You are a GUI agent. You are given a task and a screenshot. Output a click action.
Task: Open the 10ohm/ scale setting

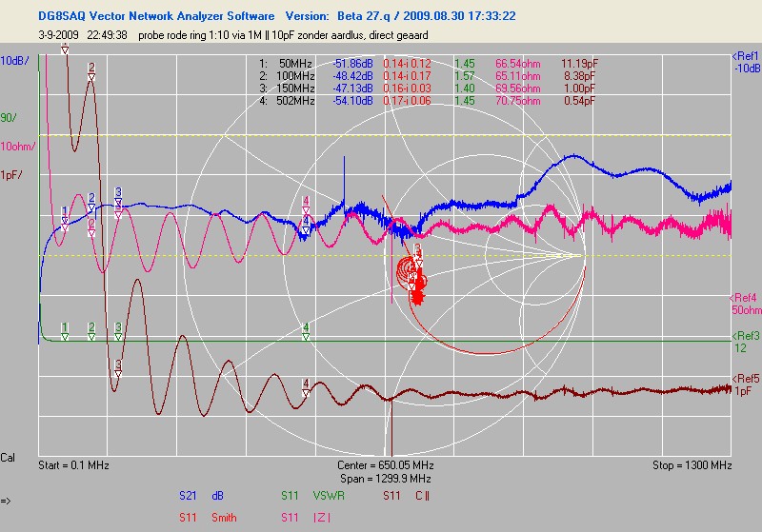(17, 147)
